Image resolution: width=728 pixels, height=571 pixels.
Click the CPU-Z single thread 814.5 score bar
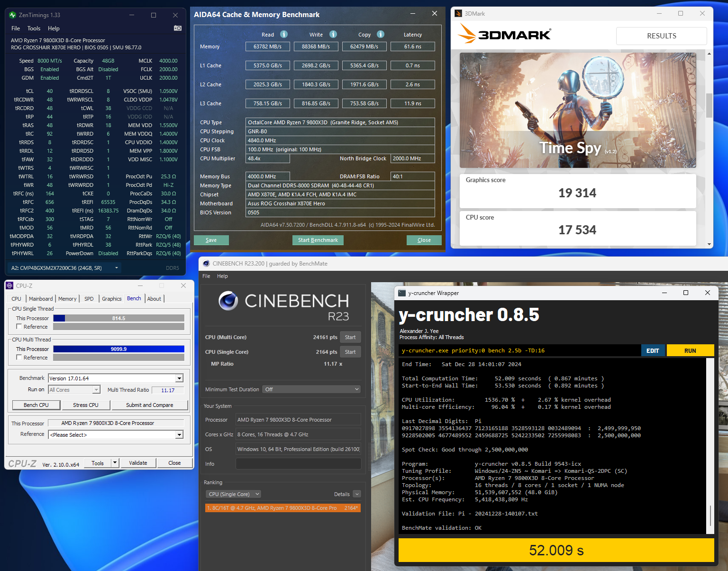pos(118,318)
